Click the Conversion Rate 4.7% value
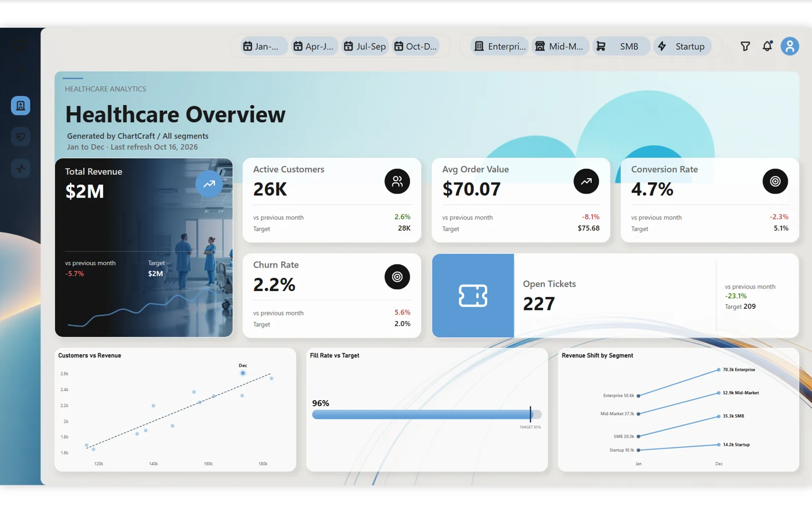The width and height of the screenshot is (812, 513). (x=652, y=189)
